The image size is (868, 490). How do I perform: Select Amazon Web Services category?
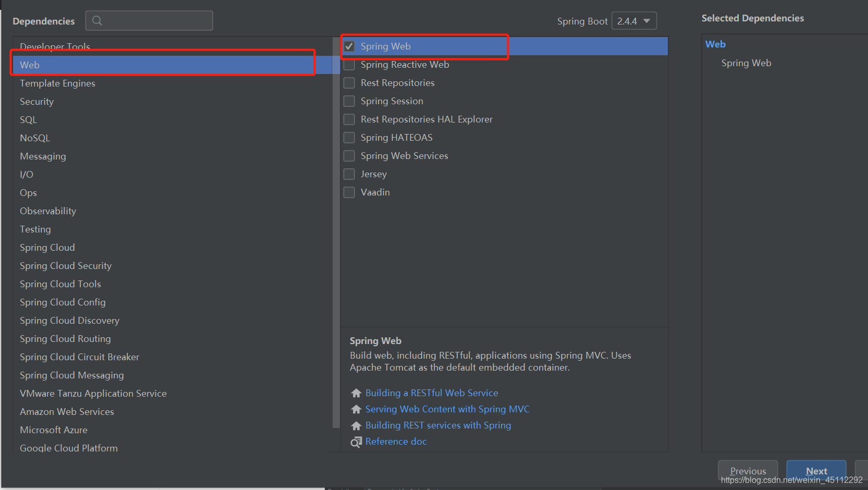click(x=173, y=412)
